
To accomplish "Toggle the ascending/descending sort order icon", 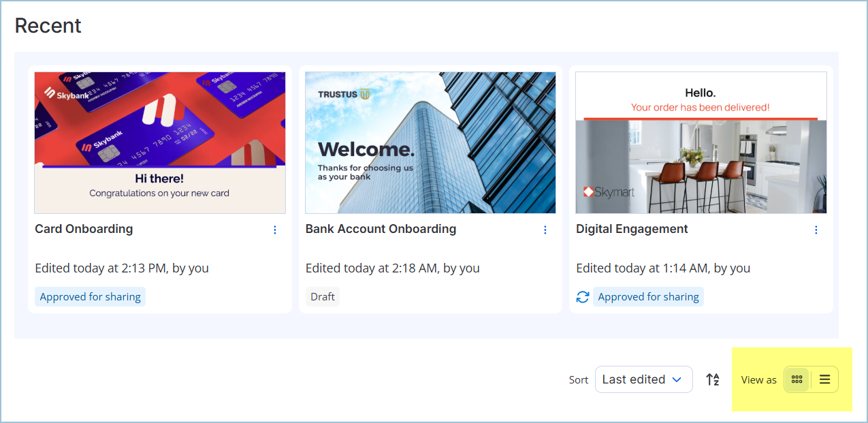I will tap(713, 379).
